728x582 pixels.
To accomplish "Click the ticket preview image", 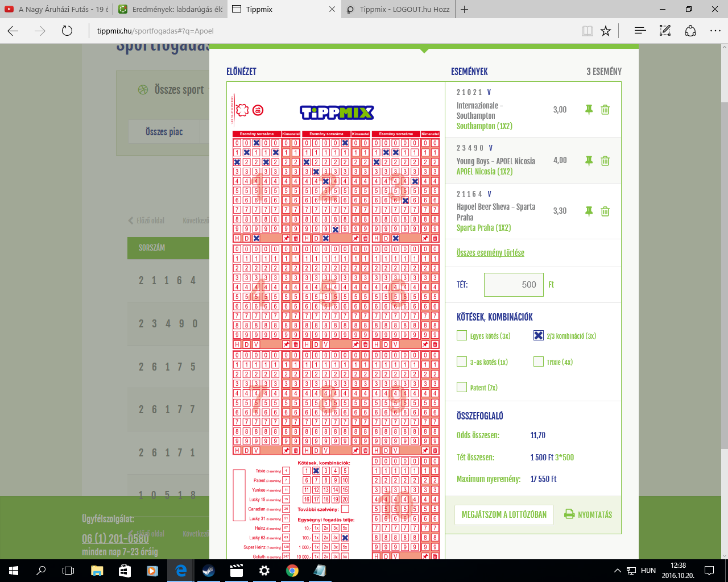I will tap(336, 320).
